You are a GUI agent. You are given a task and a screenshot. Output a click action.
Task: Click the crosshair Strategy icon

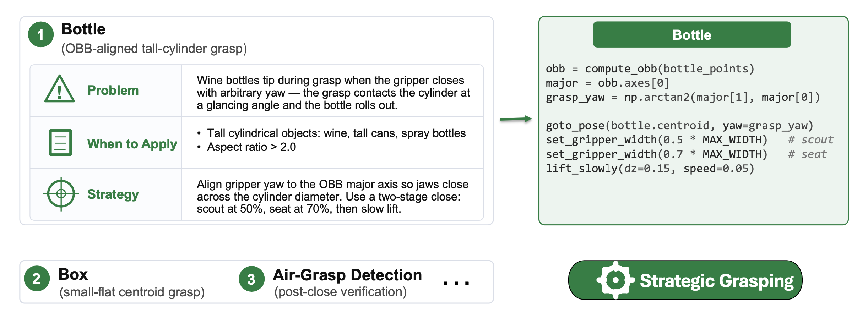(x=61, y=194)
